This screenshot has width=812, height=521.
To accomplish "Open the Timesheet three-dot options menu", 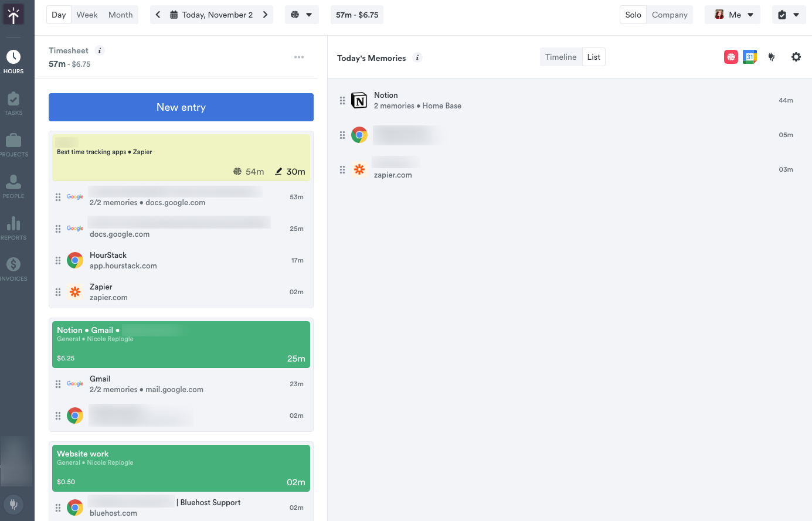I will click(299, 57).
